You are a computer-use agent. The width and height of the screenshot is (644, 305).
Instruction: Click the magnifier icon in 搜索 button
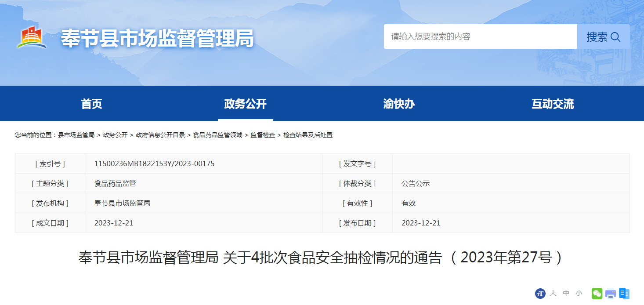(615, 37)
